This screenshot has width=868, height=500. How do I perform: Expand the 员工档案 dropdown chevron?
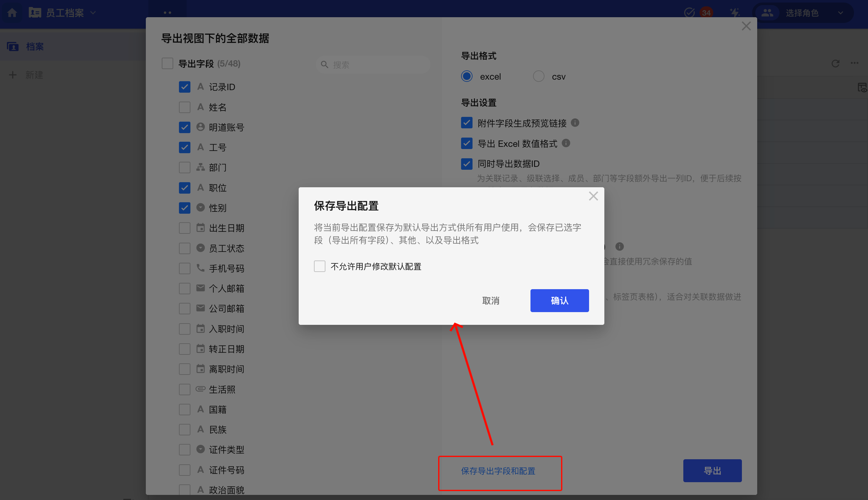tap(93, 13)
